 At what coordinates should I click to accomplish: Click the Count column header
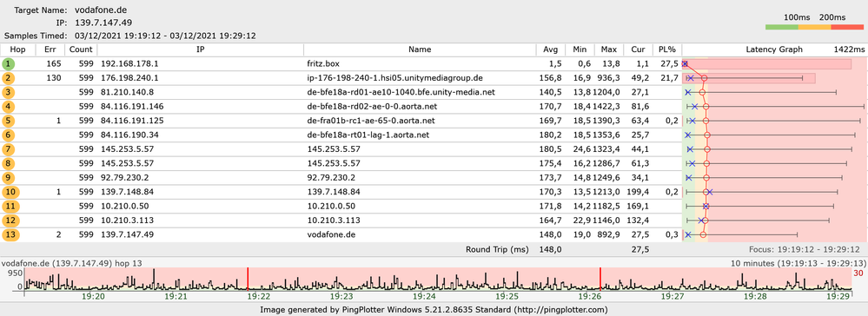point(82,49)
